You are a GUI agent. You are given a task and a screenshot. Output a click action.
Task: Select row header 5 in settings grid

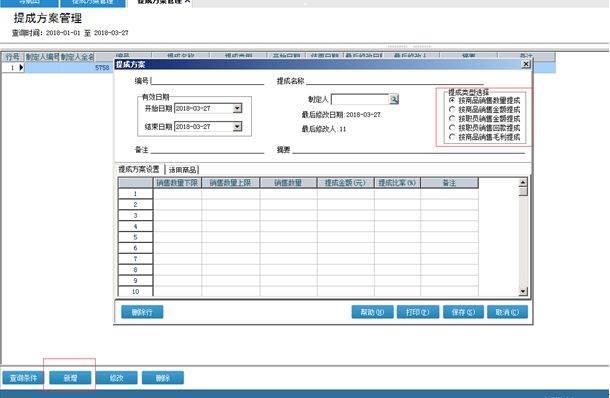pos(135,237)
